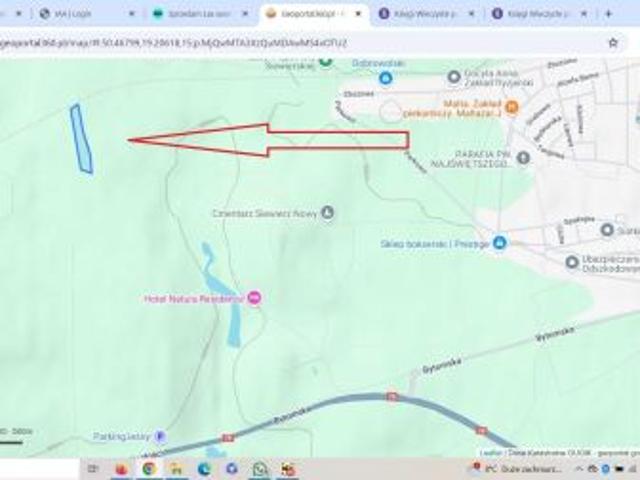Click the geoportal URL in the address bar

tap(173, 42)
